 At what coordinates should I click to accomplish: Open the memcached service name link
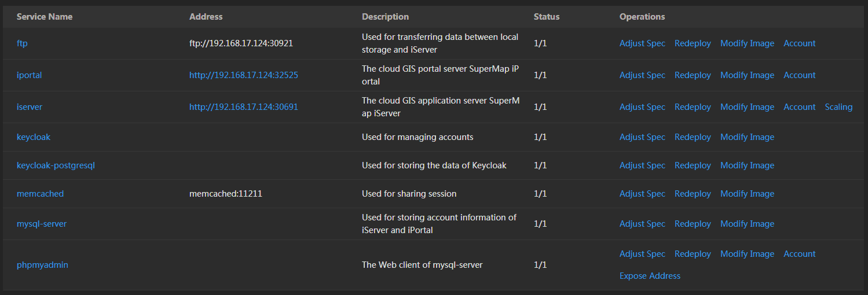click(40, 194)
